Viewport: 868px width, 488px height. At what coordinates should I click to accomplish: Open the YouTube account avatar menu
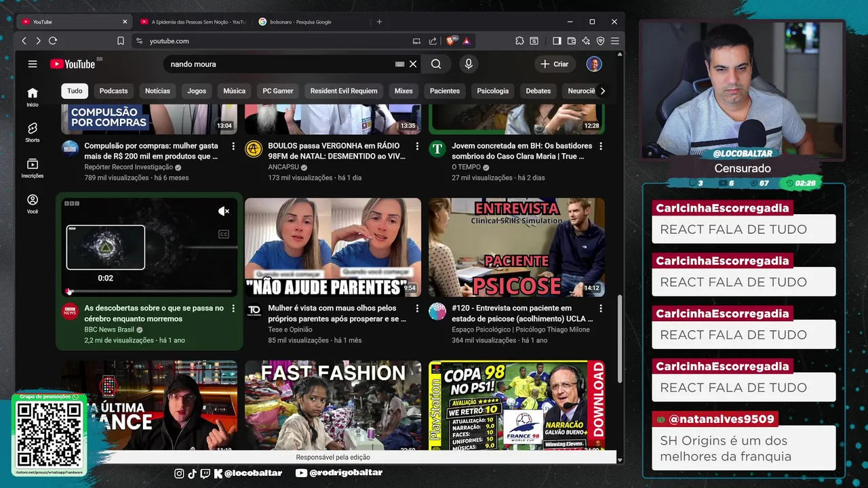tap(594, 64)
